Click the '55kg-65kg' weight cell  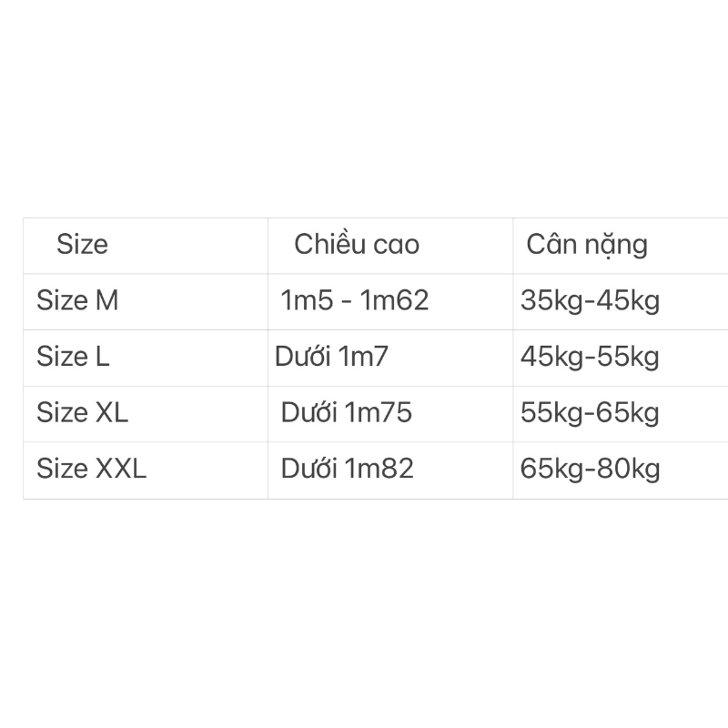point(590,413)
